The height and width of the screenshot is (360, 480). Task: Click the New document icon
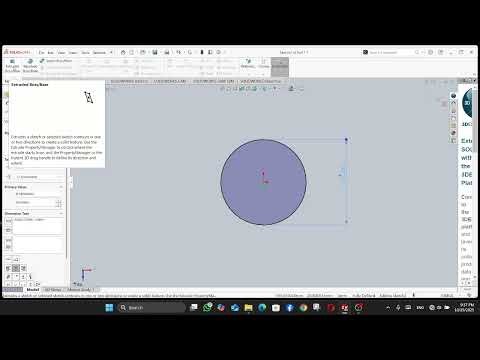tap(132, 52)
